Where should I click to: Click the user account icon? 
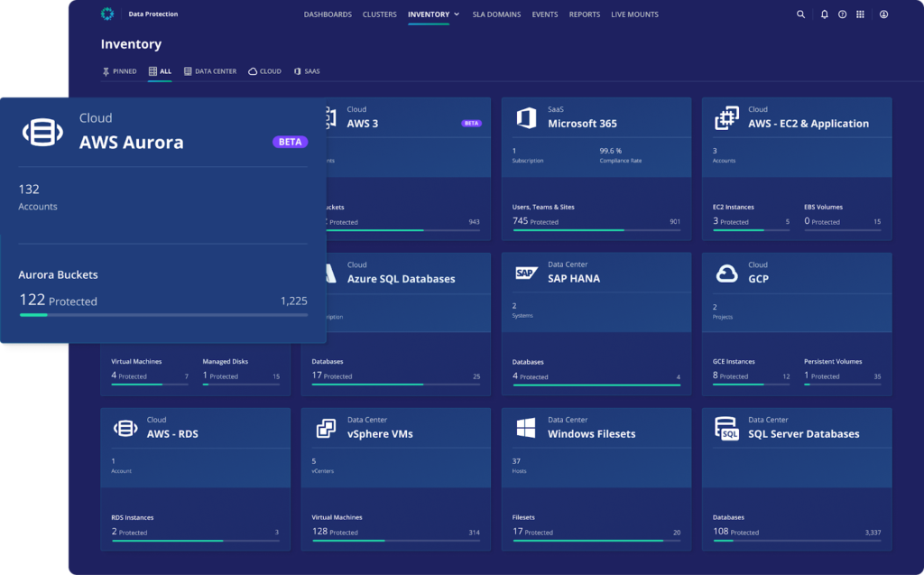coord(884,14)
